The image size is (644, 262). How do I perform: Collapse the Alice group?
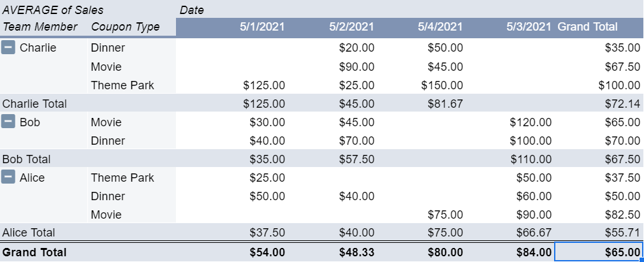point(8,177)
